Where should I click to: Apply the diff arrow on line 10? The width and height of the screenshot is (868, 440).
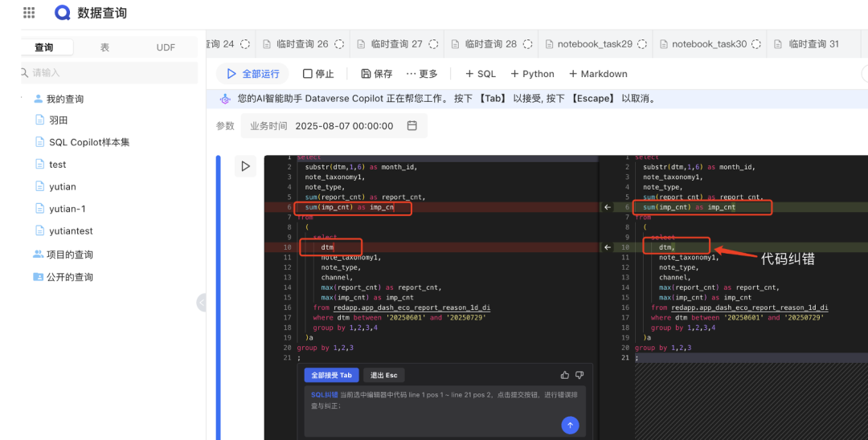click(x=608, y=247)
